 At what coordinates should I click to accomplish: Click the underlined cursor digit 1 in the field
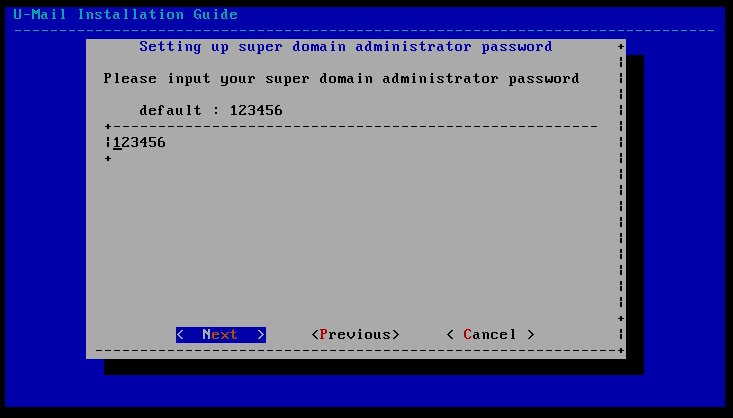coord(117,143)
